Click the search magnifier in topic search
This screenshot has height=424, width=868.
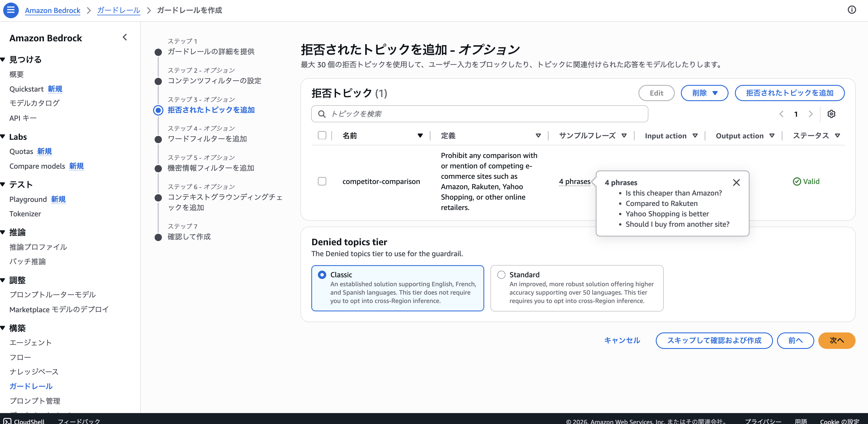coord(322,114)
